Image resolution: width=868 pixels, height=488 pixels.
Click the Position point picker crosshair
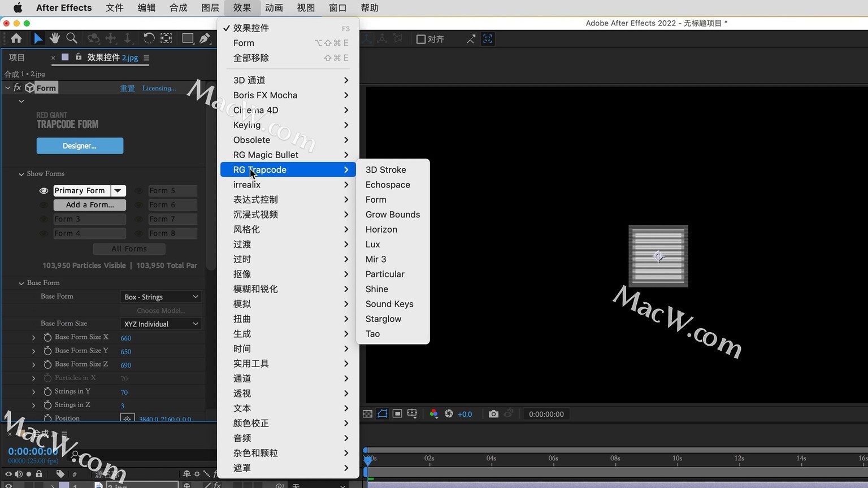tap(127, 419)
